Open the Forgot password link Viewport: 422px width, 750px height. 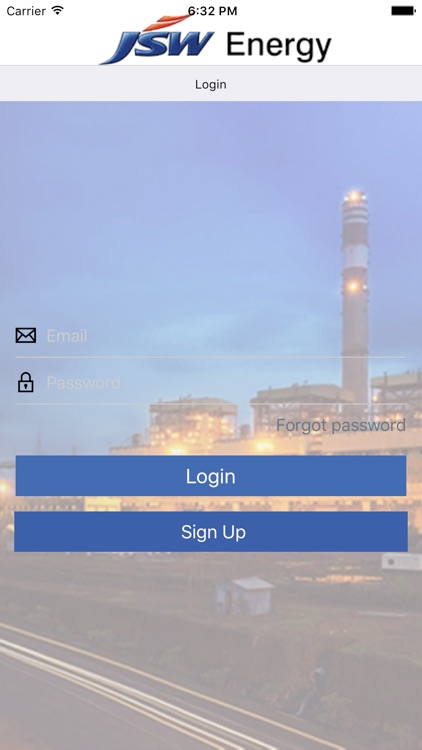click(341, 425)
